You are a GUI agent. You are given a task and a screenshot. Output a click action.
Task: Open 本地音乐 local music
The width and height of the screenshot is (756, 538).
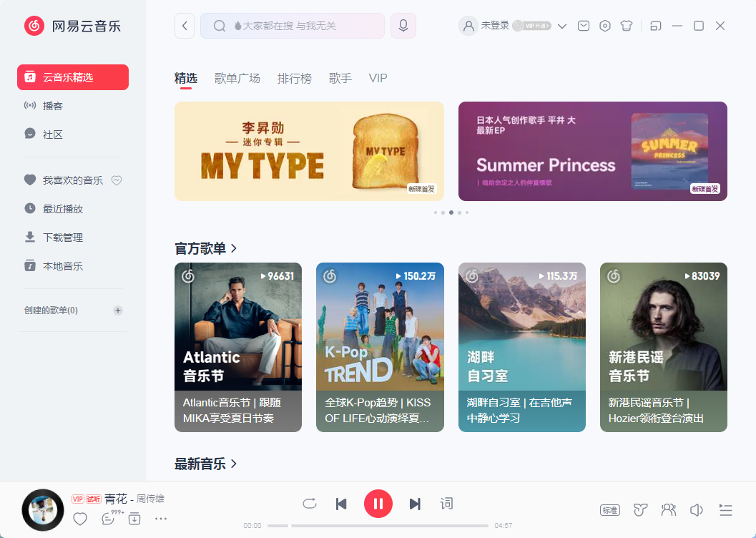coord(73,266)
